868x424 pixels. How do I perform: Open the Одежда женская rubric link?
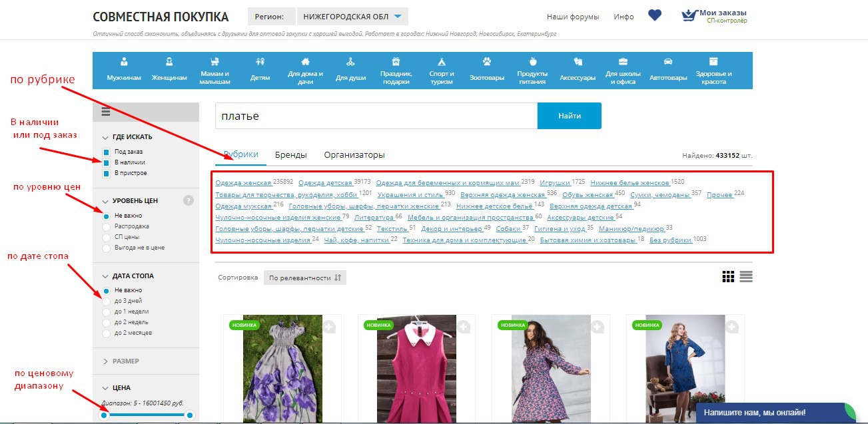pos(243,183)
